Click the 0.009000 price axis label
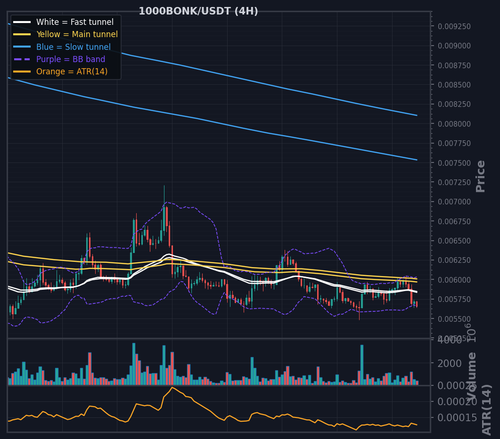 pyautogui.click(x=454, y=46)
